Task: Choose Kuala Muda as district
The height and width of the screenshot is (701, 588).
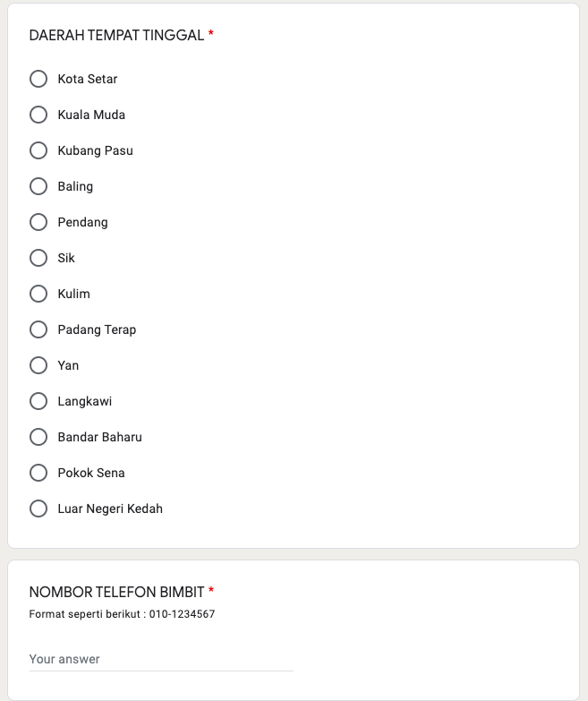Action: (x=38, y=115)
